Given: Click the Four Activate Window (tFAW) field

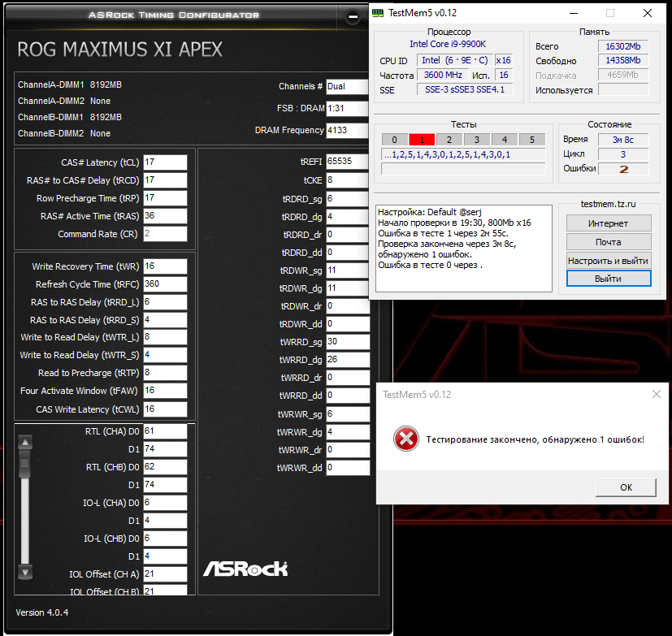Looking at the screenshot, I should tap(165, 391).
